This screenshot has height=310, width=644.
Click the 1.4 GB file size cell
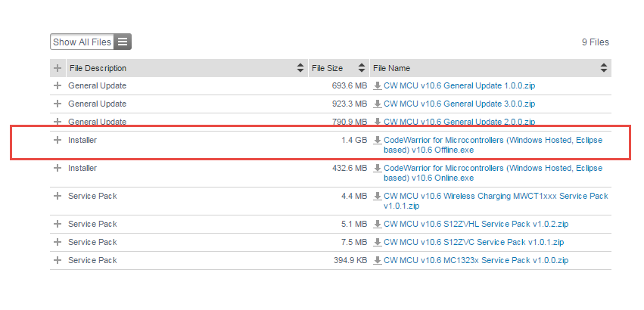(x=354, y=140)
